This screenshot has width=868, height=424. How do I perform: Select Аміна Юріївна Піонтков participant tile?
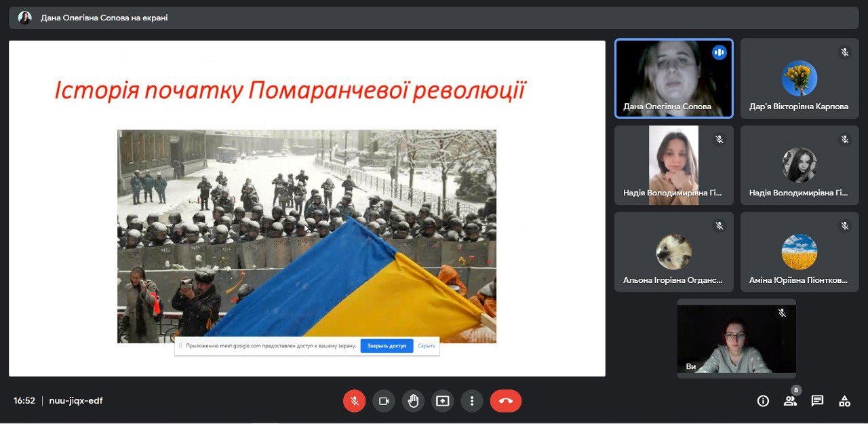click(800, 252)
